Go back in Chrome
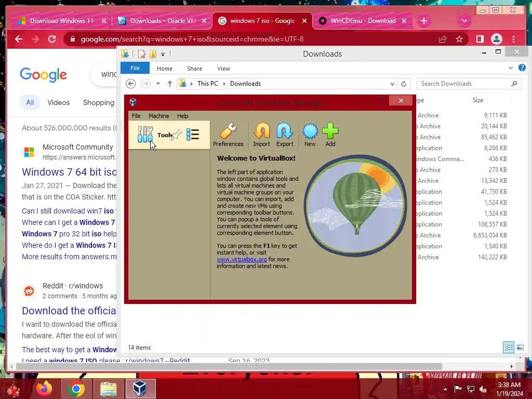 click(x=19, y=39)
